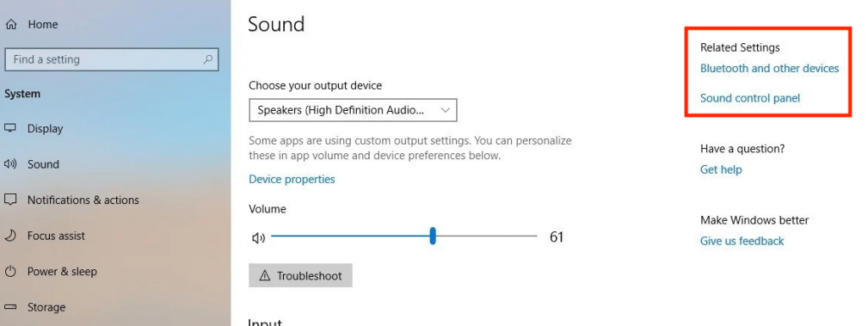Mute via the volume speaker icon
The width and height of the screenshot is (868, 326).
point(258,238)
